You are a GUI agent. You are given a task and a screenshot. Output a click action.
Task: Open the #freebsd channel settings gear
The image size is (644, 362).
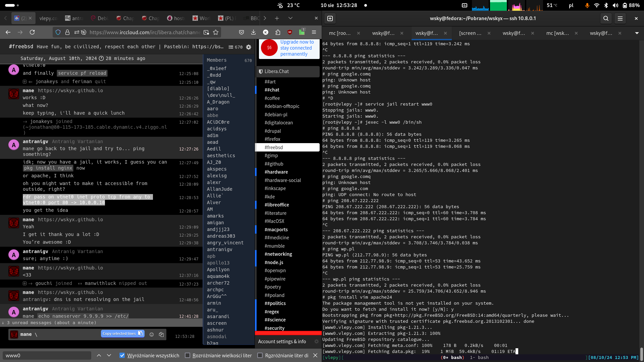[x=249, y=47]
